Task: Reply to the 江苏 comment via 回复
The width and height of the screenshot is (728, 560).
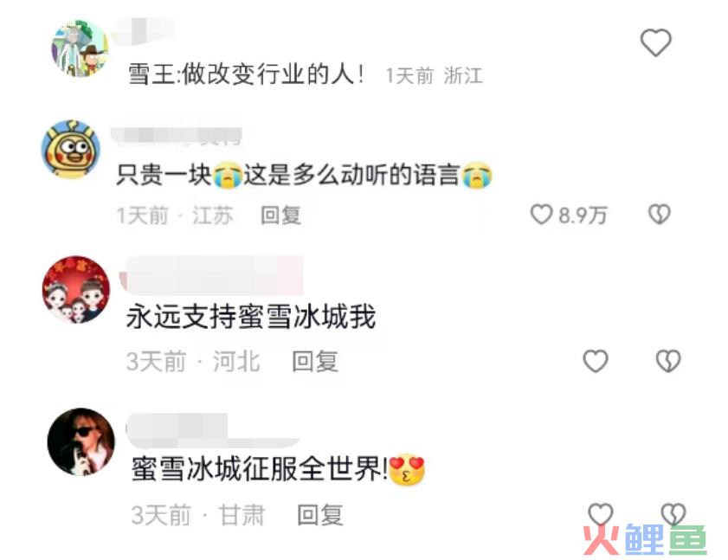Action: [x=280, y=216]
